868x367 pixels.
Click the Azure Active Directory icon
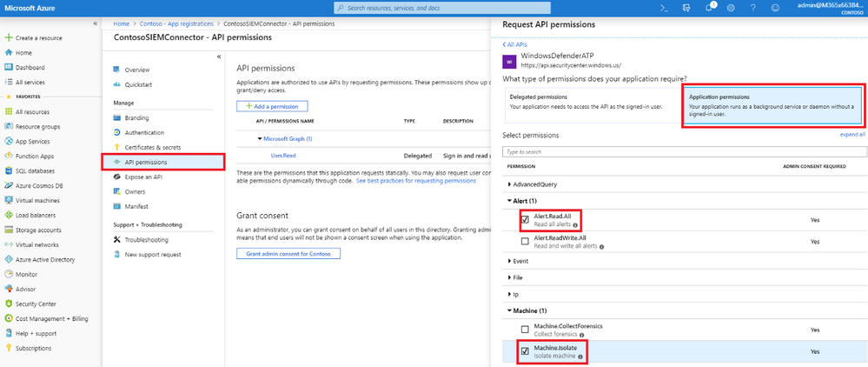[9, 259]
